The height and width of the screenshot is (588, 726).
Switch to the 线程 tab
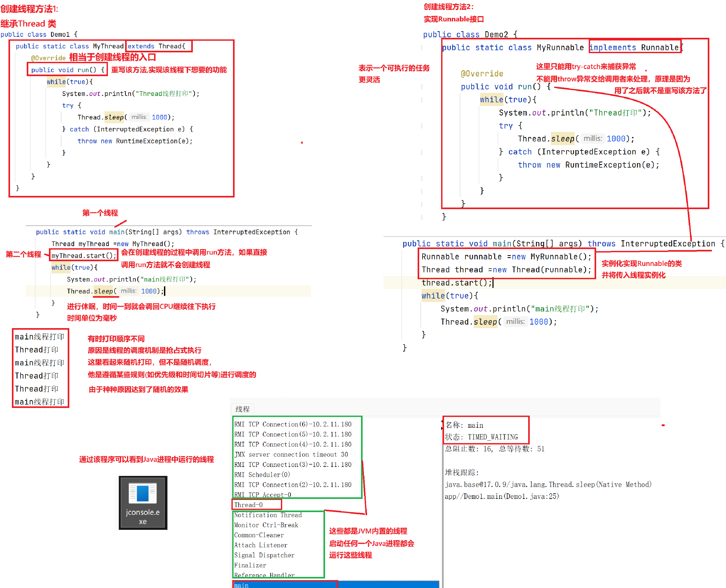click(x=243, y=409)
